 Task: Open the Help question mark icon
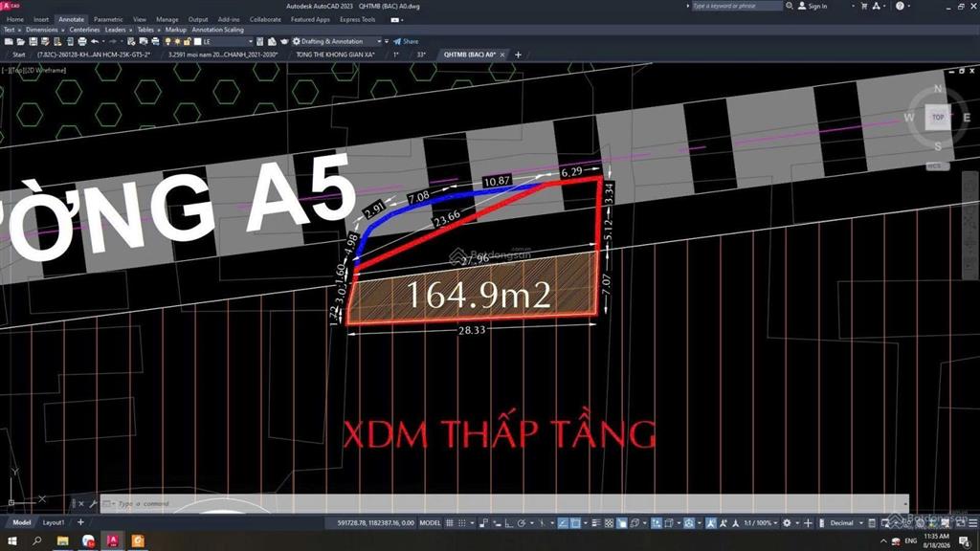tap(900, 7)
